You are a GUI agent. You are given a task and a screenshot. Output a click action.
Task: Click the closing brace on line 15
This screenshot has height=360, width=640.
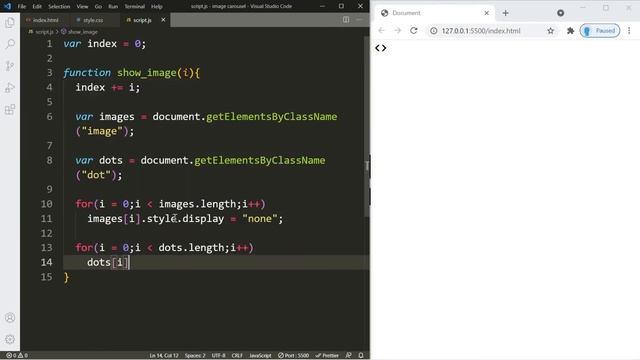point(67,277)
